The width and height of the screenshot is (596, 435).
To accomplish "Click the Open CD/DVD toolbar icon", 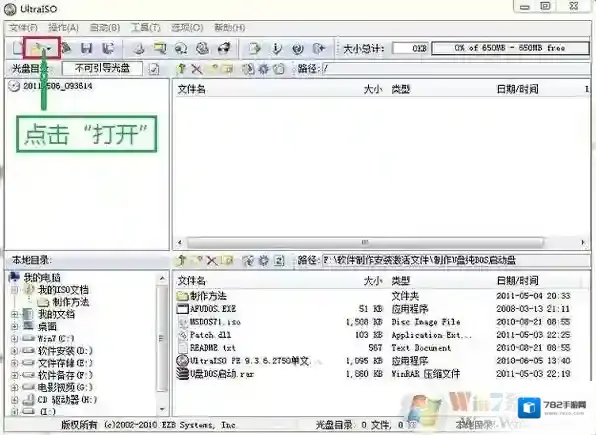I will pos(67,48).
